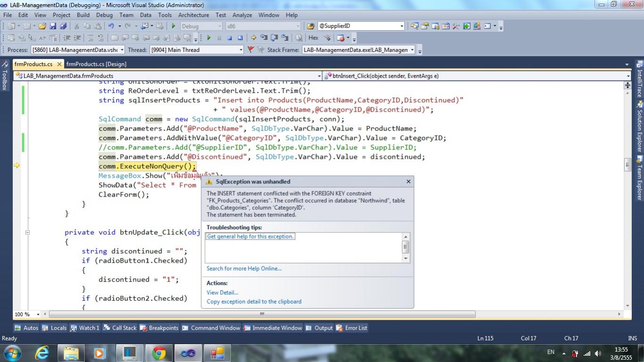This screenshot has height=362, width=644.
Task: Click the code editor horizontal scrollbar
Action: (262, 314)
